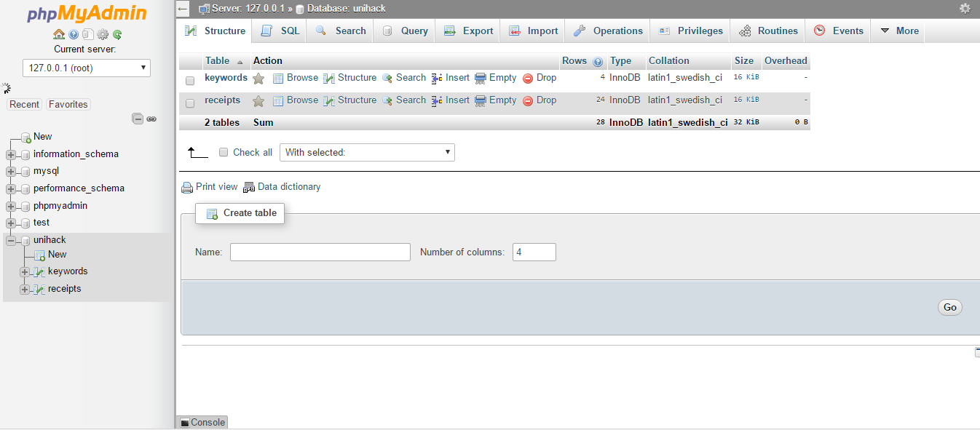
Task: Open the Routines tab
Action: coord(767,31)
